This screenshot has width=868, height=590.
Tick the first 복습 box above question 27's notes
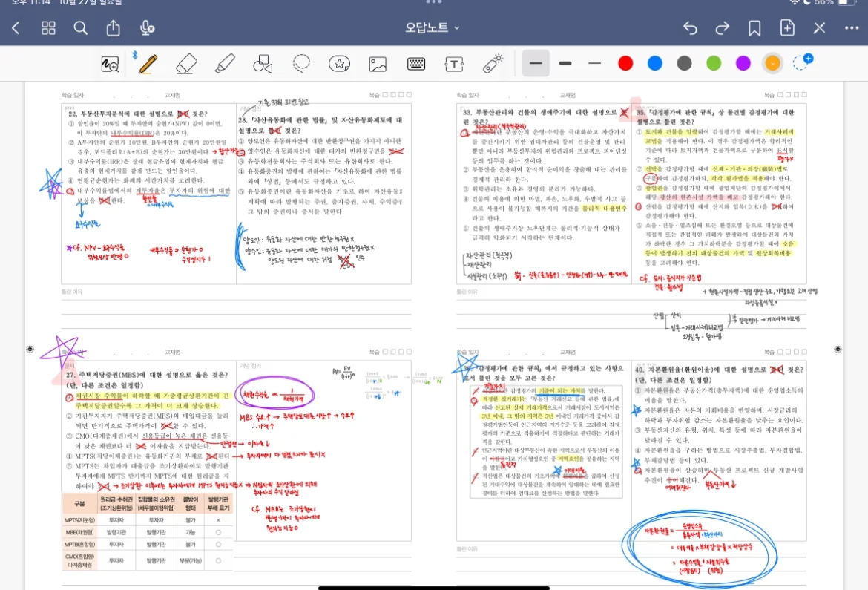coord(385,351)
